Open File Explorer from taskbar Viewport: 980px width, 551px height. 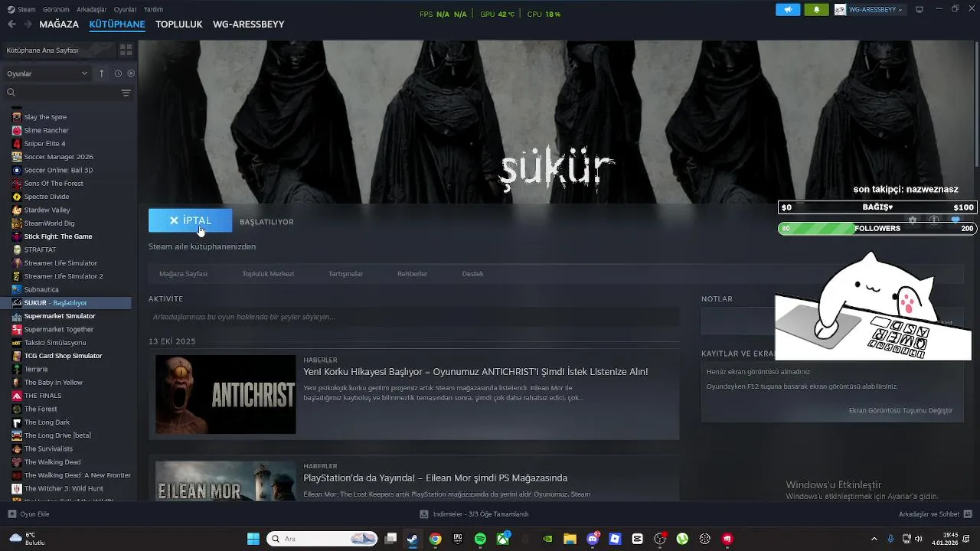[x=570, y=539]
